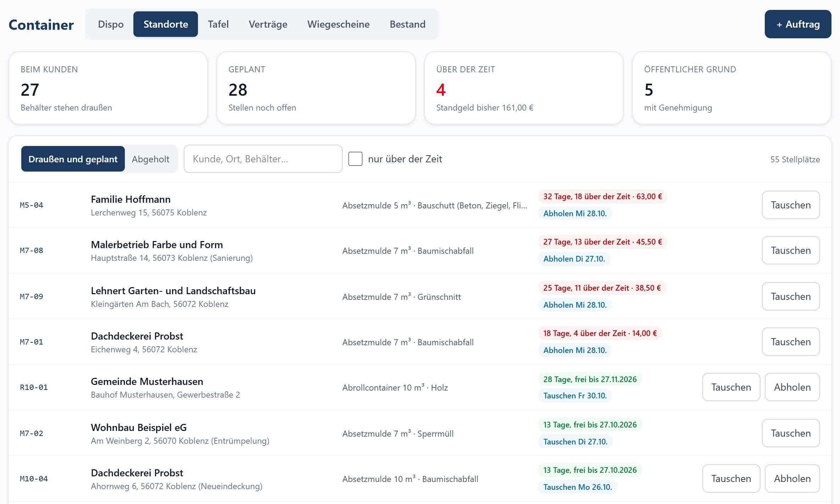Click Tauschen in the M10-04 row
The image size is (840, 504).
tap(731, 478)
